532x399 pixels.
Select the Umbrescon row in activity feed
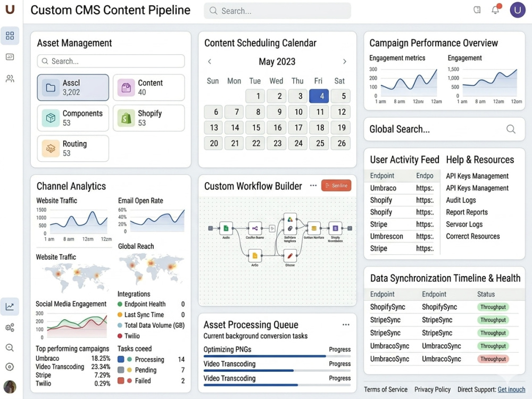tap(402, 236)
